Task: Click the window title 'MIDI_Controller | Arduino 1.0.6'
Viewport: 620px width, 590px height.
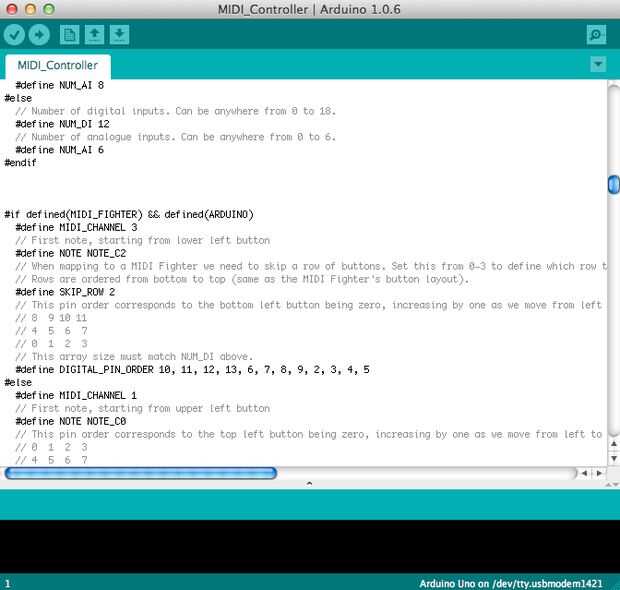Action: tap(309, 9)
